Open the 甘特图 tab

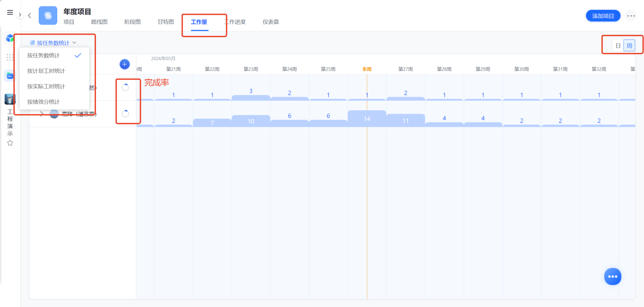[165, 22]
